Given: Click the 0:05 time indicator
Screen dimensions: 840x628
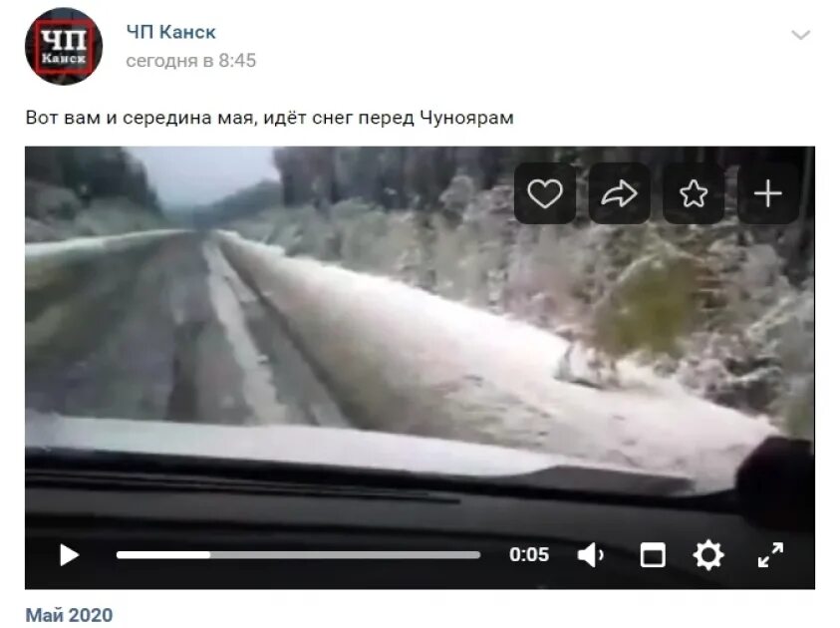Looking at the screenshot, I should (529, 554).
